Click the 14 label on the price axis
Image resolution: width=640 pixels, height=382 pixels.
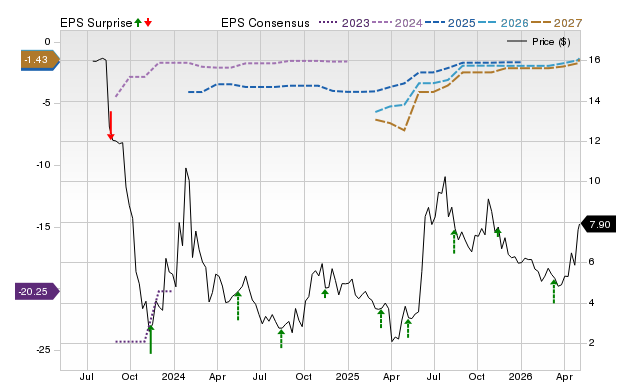[x=594, y=100]
